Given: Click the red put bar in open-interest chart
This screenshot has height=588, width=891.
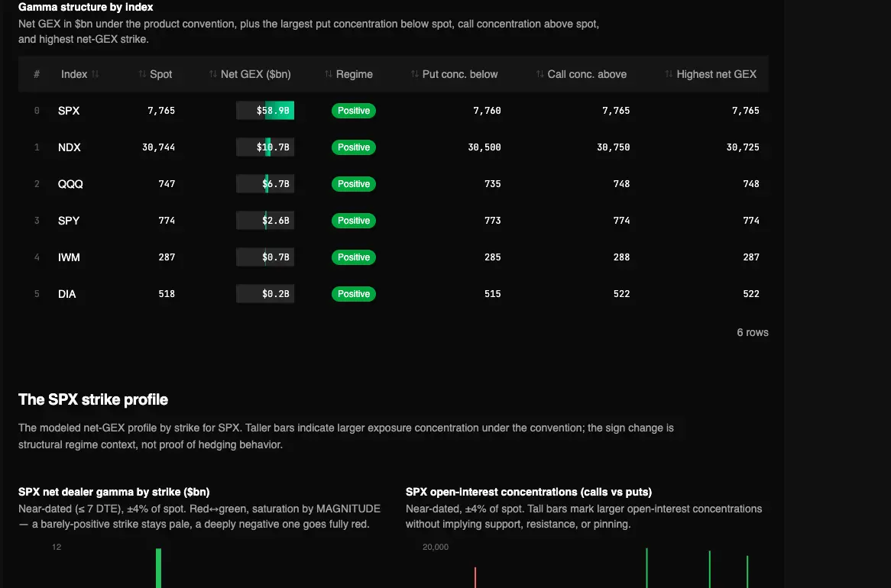Looking at the screenshot, I should click(x=475, y=577).
